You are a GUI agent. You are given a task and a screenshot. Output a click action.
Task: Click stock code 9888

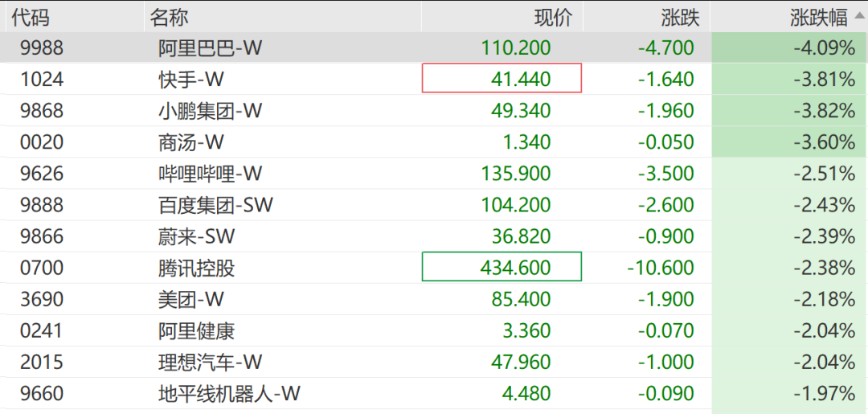(42, 205)
